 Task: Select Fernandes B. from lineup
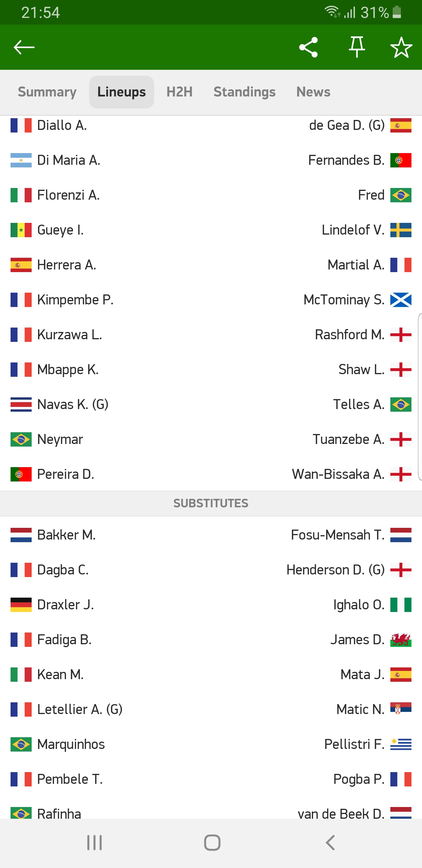point(346,160)
